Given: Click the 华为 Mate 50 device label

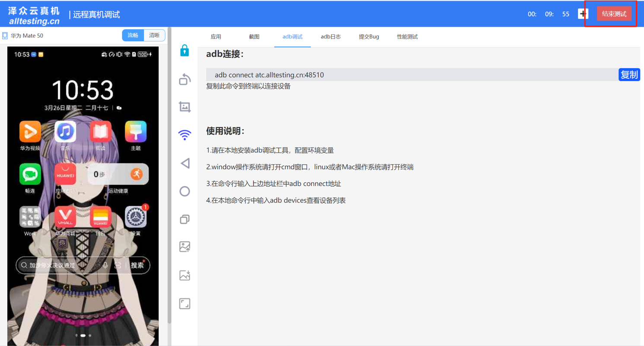Looking at the screenshot, I should click(27, 36).
